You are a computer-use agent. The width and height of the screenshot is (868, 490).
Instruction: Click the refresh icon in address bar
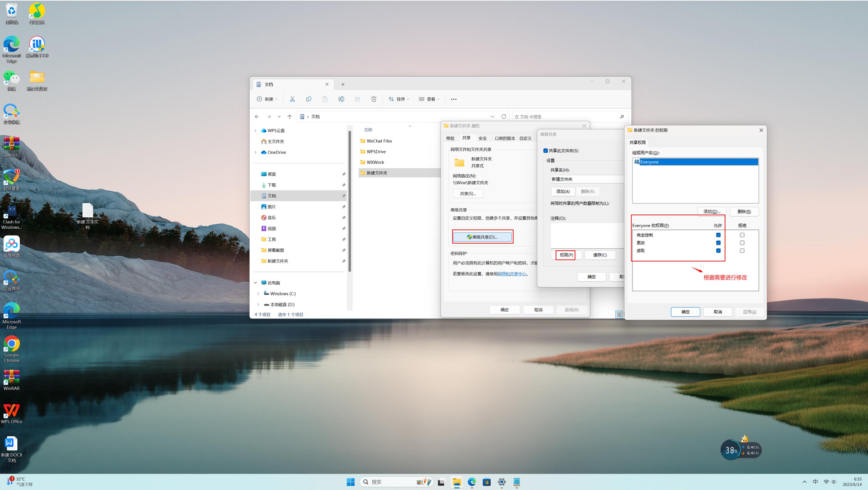(503, 116)
